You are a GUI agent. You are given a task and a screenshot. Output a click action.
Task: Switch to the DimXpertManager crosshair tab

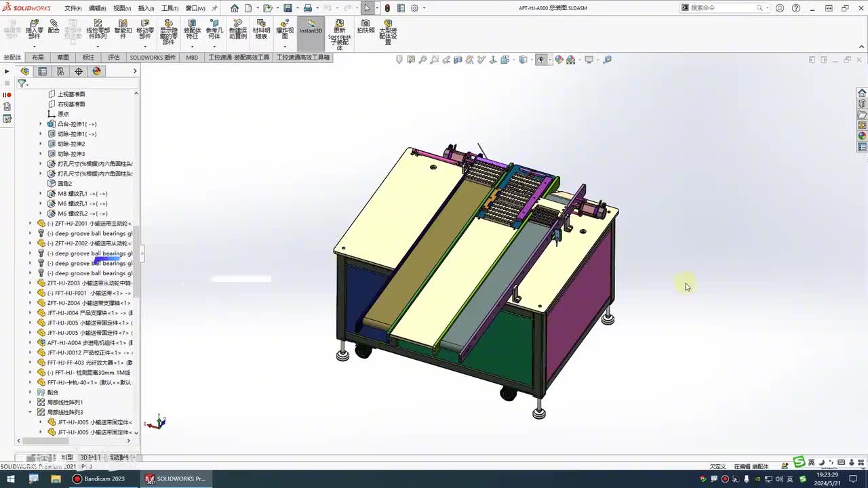(79, 71)
